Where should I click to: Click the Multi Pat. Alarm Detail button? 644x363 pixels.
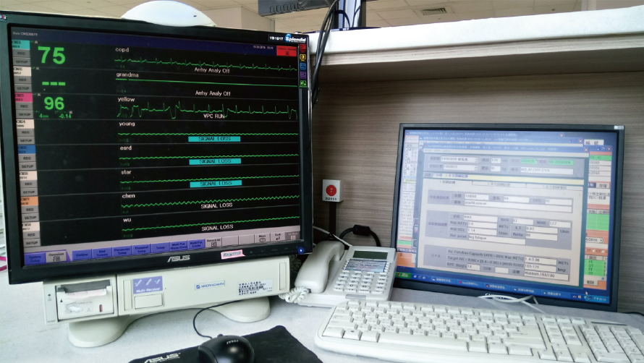[177, 247]
